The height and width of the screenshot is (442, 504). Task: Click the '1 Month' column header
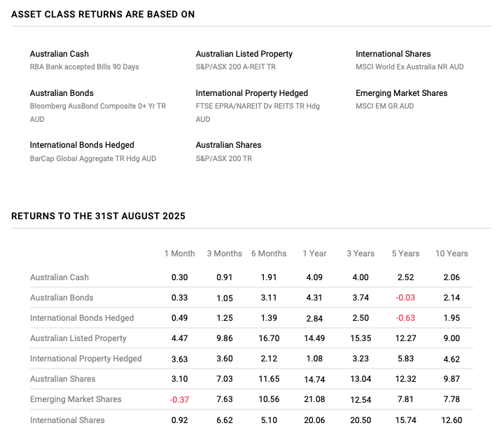coord(180,254)
